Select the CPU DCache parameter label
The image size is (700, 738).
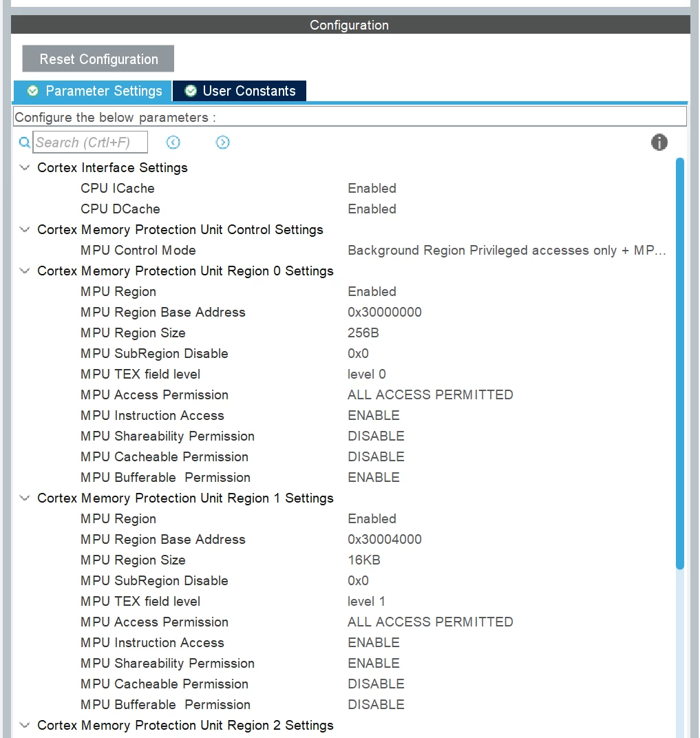[120, 209]
